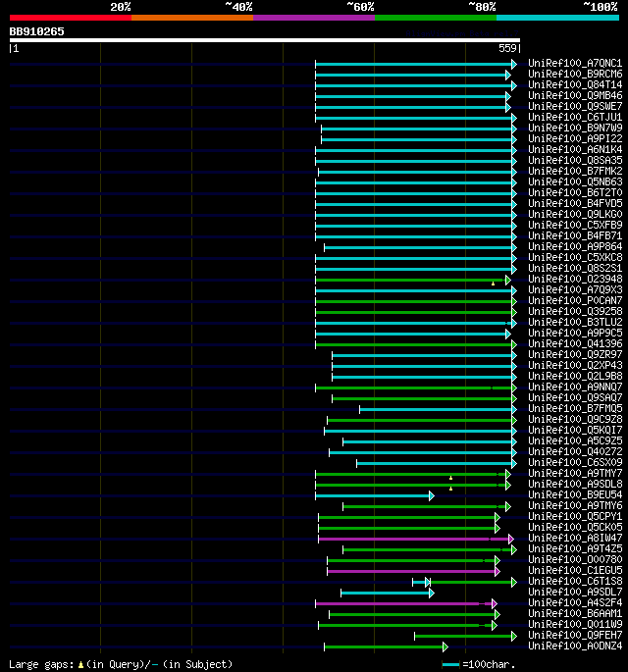Open the UniRef100_C5XKC8 entry
Image resolution: width=628 pixels, height=672 pixels.
(575, 257)
